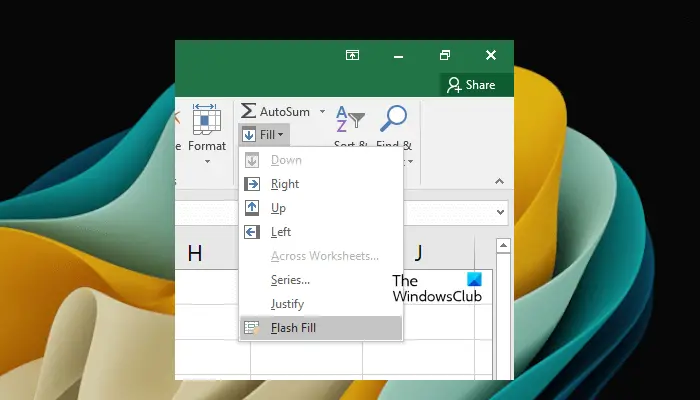700x400 pixels.
Task: Expand the formula bar chevron
Action: click(500, 212)
